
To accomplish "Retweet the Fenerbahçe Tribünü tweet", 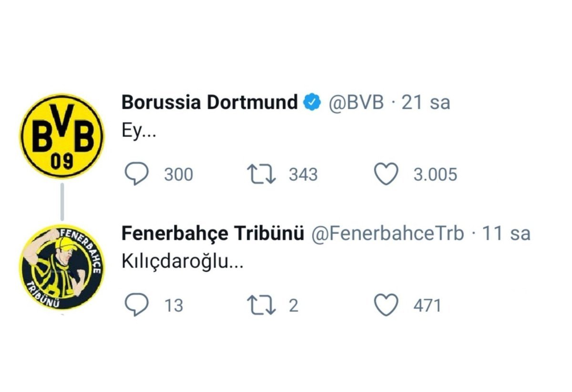I will click(x=262, y=305).
